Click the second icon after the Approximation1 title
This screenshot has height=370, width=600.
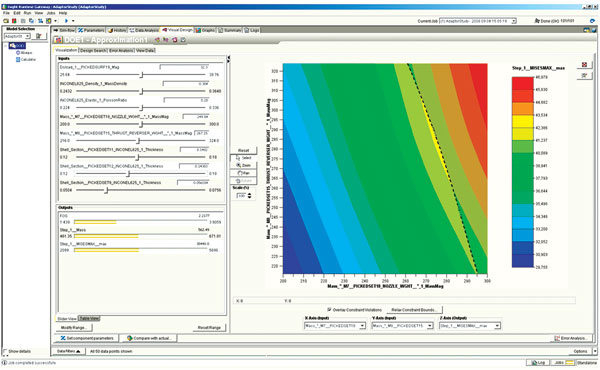tap(166, 40)
